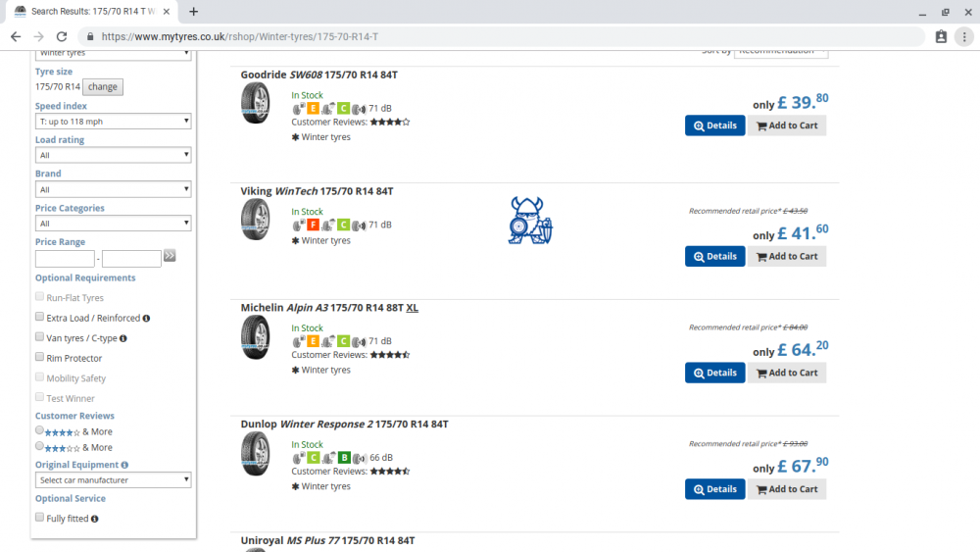The width and height of the screenshot is (980, 552).
Task: Click the browser address bar URL
Action: [x=240, y=37]
